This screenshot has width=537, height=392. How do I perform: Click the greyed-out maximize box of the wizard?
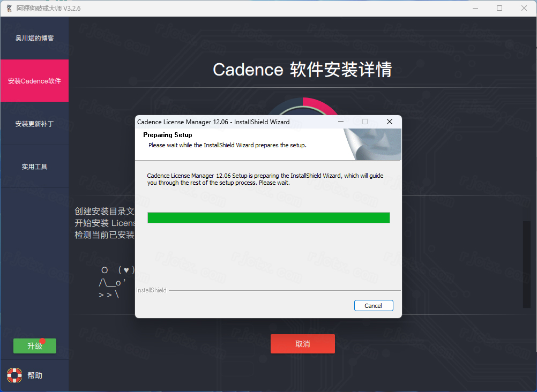tap(365, 122)
